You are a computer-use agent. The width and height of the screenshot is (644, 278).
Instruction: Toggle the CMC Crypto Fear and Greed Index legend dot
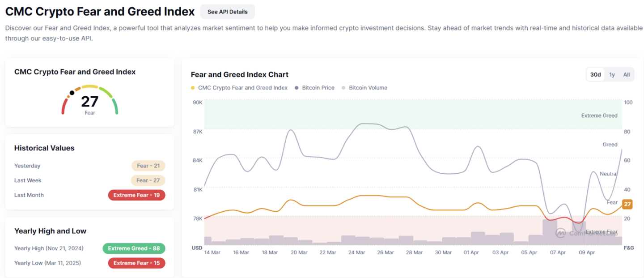click(193, 88)
